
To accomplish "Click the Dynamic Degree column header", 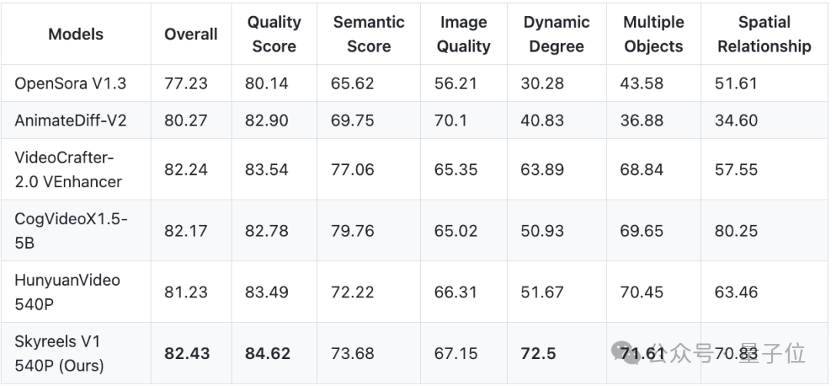I will click(557, 34).
